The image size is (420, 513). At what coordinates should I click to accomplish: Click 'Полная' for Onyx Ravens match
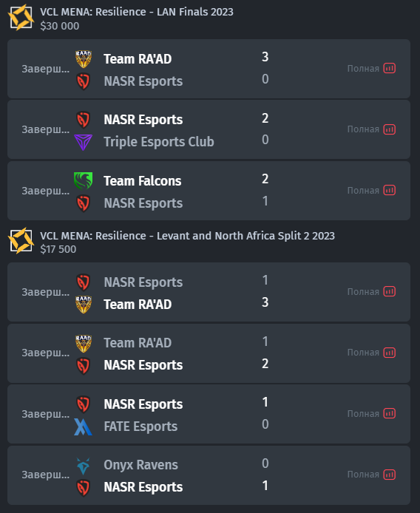pos(363,475)
